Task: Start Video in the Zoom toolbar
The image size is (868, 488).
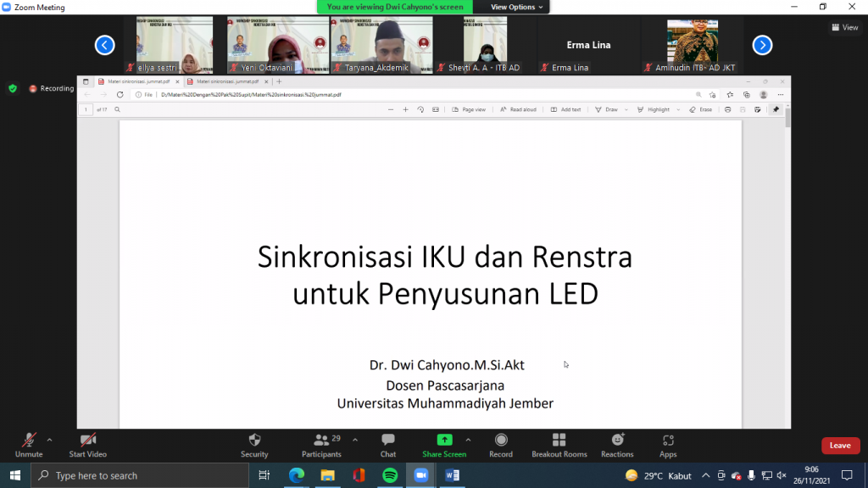Action: click(87, 446)
